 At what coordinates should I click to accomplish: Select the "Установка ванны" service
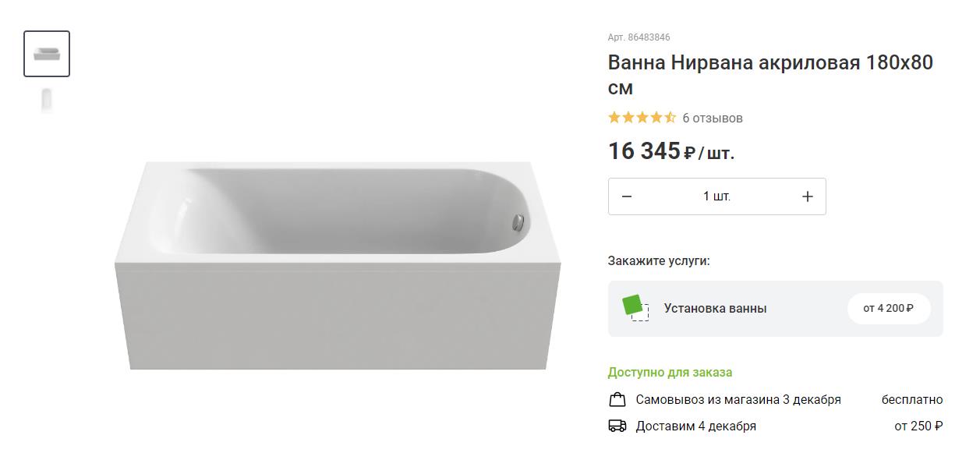715,309
